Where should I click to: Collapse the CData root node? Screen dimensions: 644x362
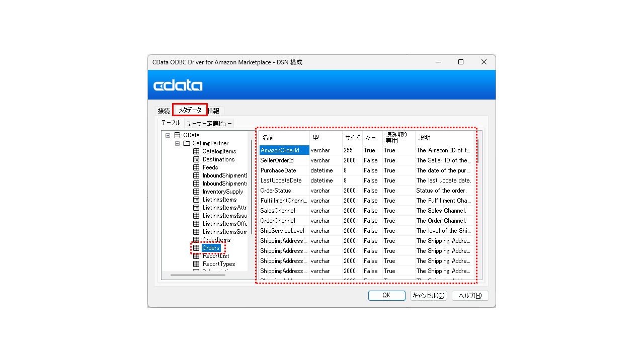click(168, 135)
